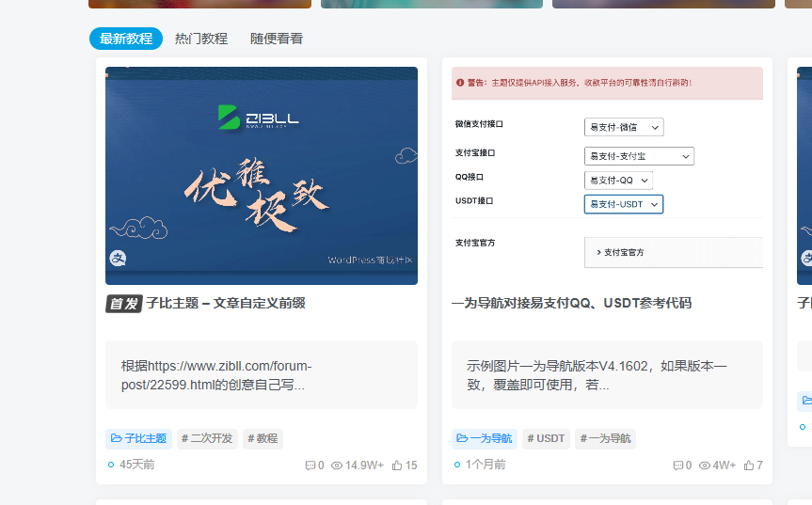Click the # 二次开发 tag
This screenshot has height=505, width=812.
click(x=207, y=439)
